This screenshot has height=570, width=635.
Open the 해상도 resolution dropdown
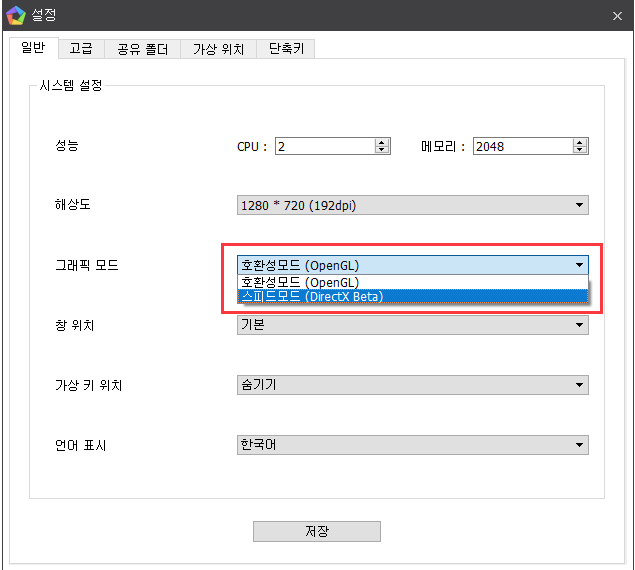pos(413,205)
